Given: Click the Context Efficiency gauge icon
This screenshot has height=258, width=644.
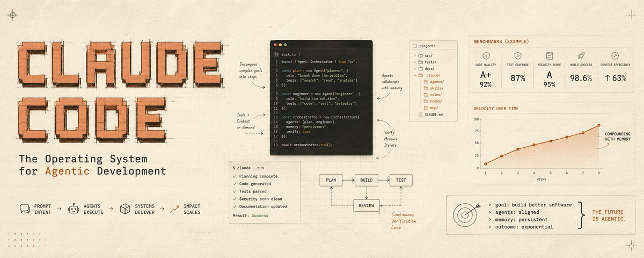Looking at the screenshot, I should (615, 56).
